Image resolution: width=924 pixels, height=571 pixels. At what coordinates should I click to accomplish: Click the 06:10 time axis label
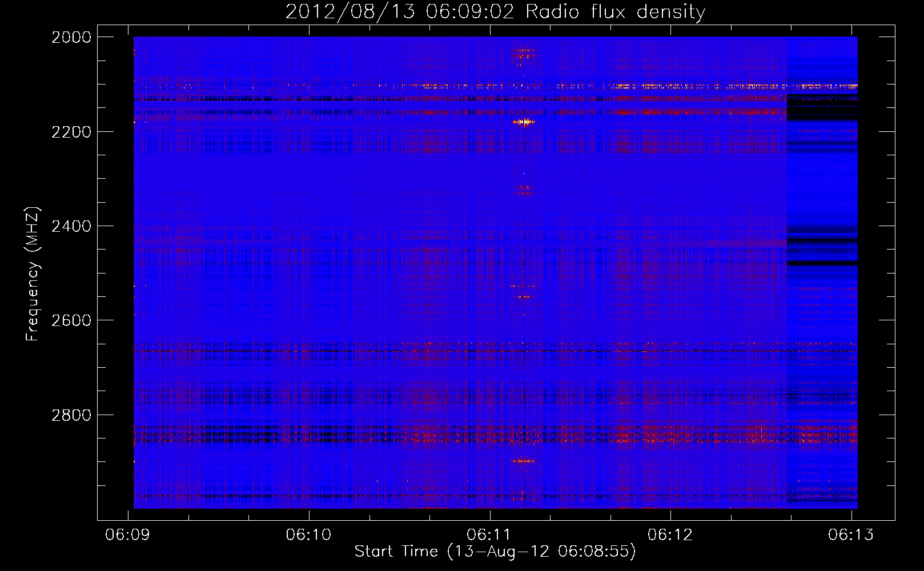coord(309,534)
